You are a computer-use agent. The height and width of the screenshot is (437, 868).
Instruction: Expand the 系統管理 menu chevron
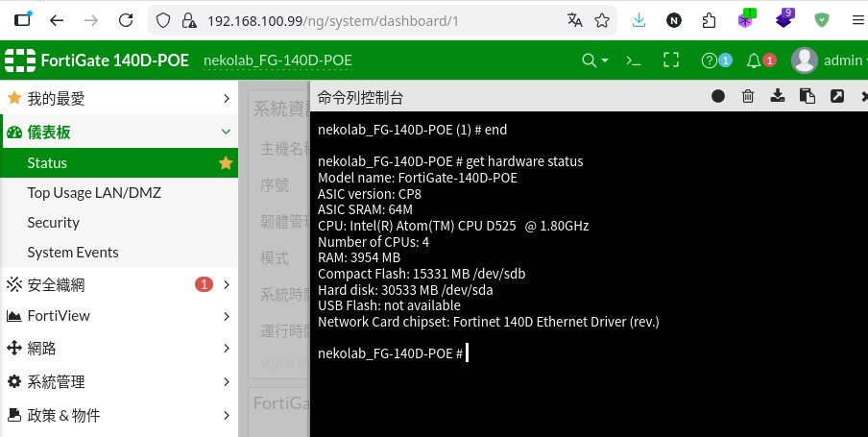(226, 381)
